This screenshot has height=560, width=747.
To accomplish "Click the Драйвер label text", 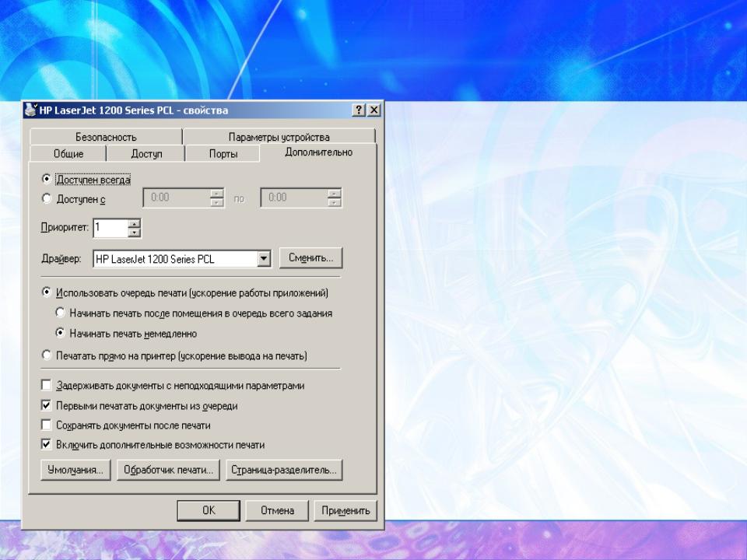I will pos(61,259).
